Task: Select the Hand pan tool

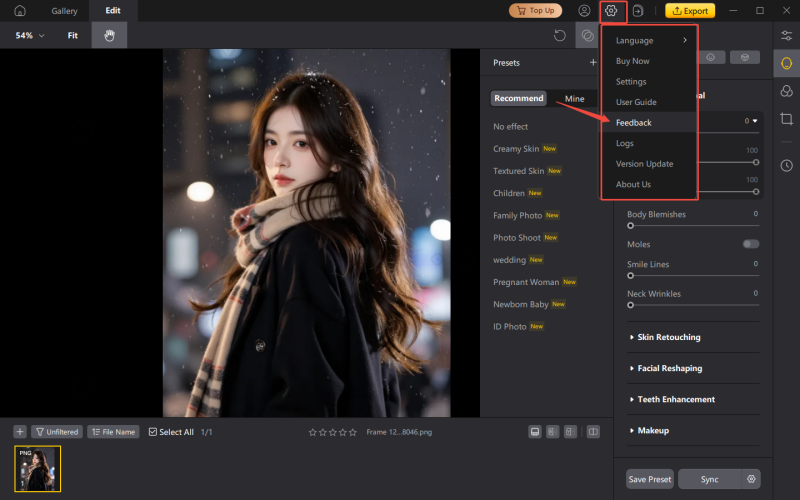Action: [109, 35]
